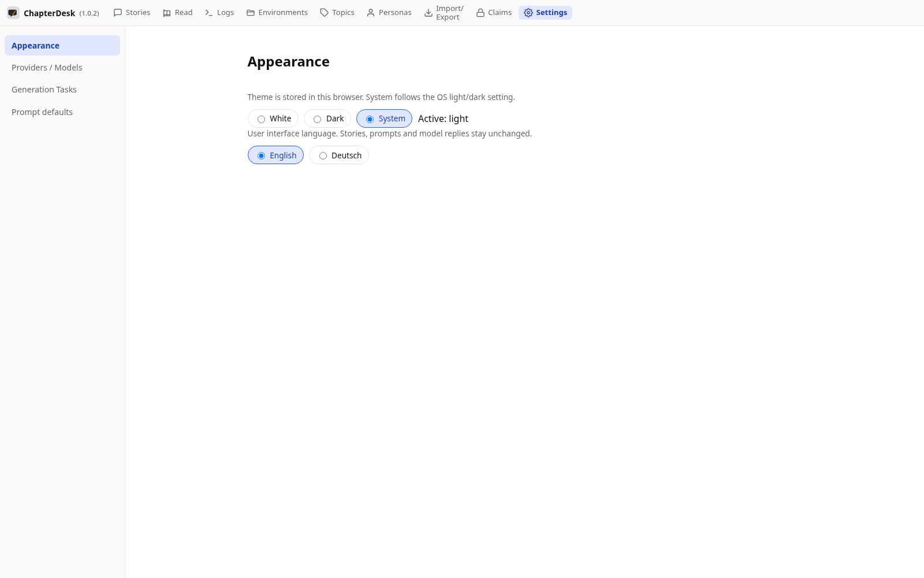The image size is (924, 578).
Task: Open Providers / Models settings
Action: pyautogui.click(x=62, y=68)
